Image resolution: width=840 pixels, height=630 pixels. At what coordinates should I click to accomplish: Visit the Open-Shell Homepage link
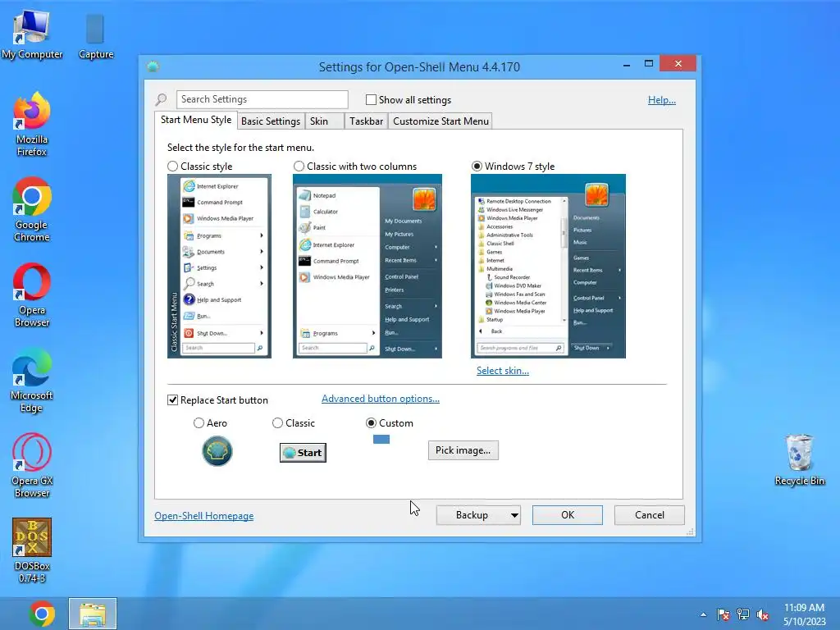(203, 516)
